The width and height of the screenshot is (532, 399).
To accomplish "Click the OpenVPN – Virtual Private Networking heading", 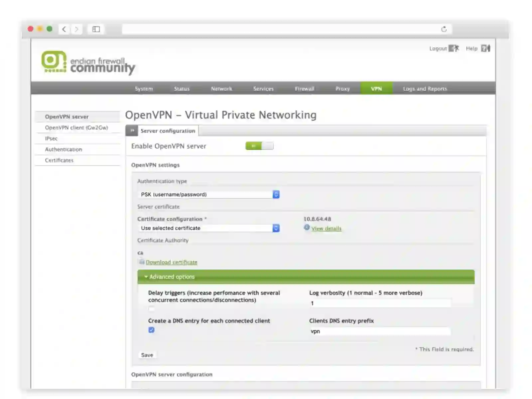I will [221, 115].
